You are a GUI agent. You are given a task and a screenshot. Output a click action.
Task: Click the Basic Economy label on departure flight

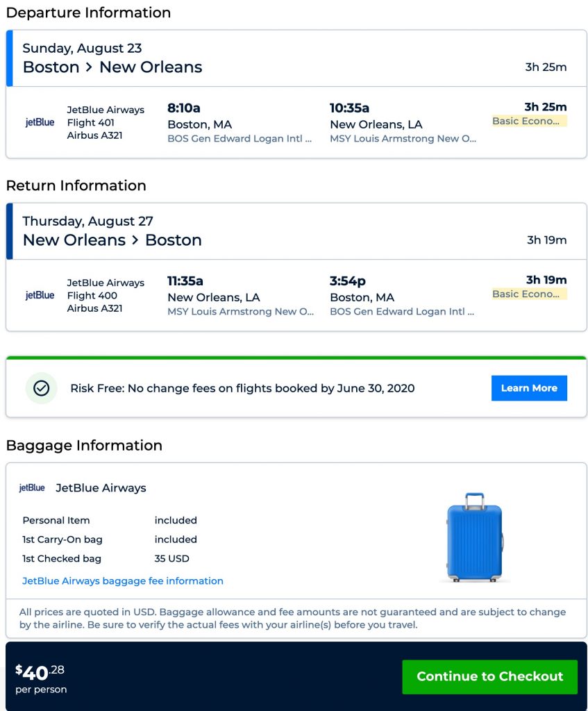(x=529, y=121)
